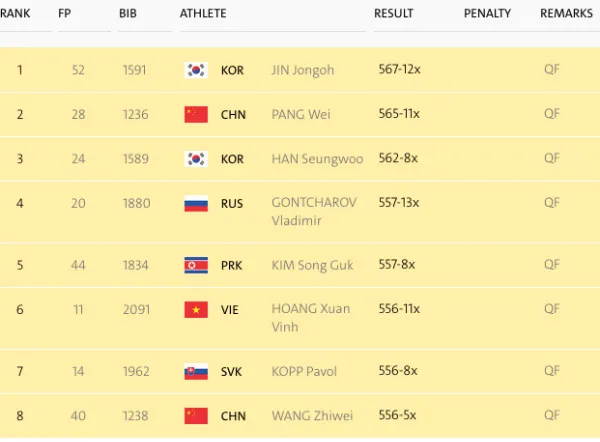Click the North Korea flag beside KIM Song Guk
This screenshot has width=600, height=442.
coord(195,265)
